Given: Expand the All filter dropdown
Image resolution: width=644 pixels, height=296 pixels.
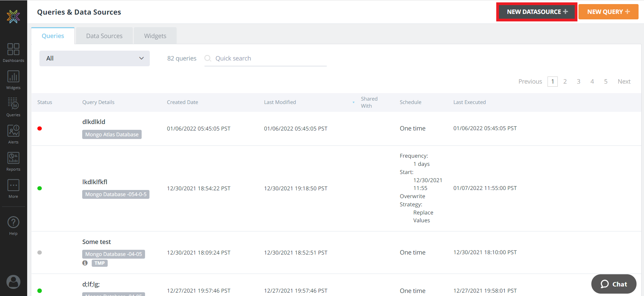Looking at the screenshot, I should click(x=94, y=58).
